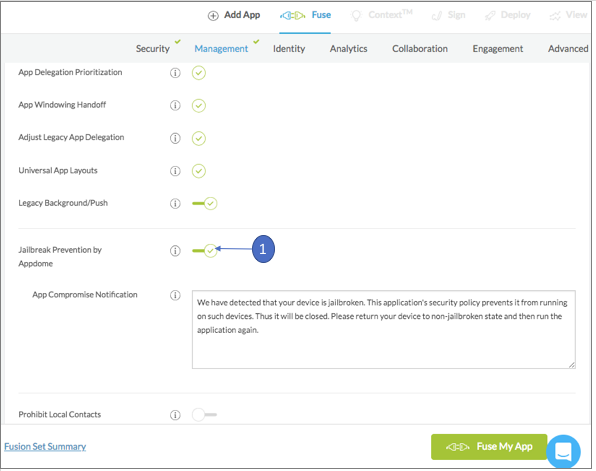Switch to the Security tab
Screen dimensions: 596x471
click(153, 49)
